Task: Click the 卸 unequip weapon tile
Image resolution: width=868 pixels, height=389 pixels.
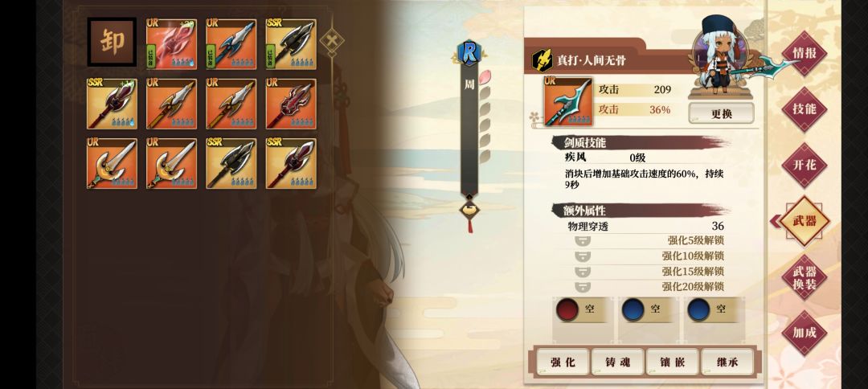Action: (x=112, y=43)
